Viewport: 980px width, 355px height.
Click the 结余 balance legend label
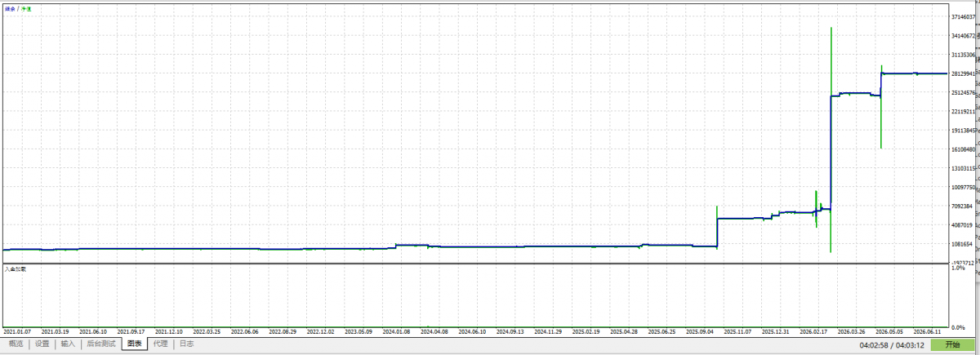click(x=8, y=8)
